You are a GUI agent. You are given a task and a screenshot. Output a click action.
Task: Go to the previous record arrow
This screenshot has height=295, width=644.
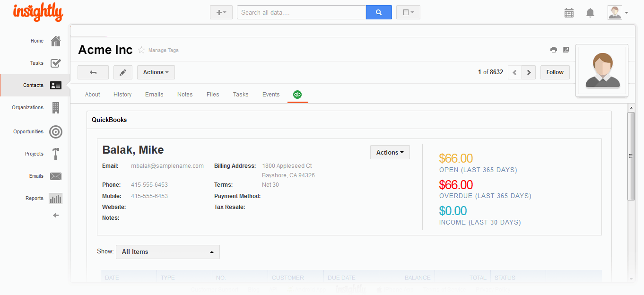(514, 72)
